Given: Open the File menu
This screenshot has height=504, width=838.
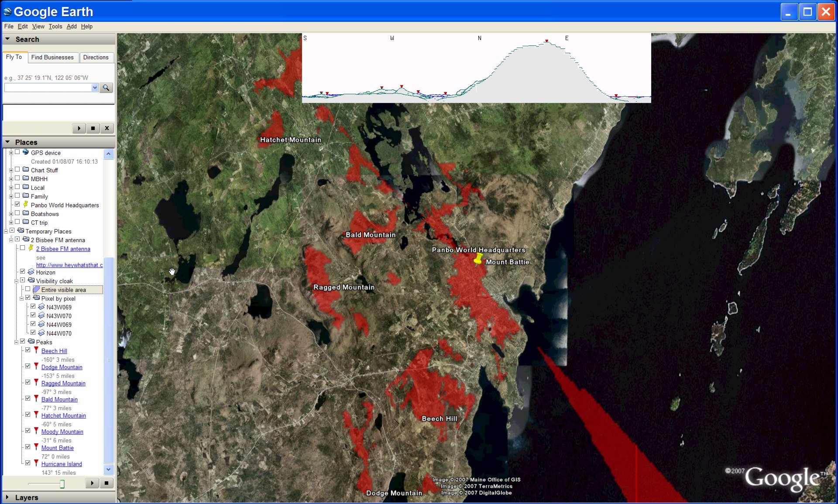Looking at the screenshot, I should coord(9,27).
